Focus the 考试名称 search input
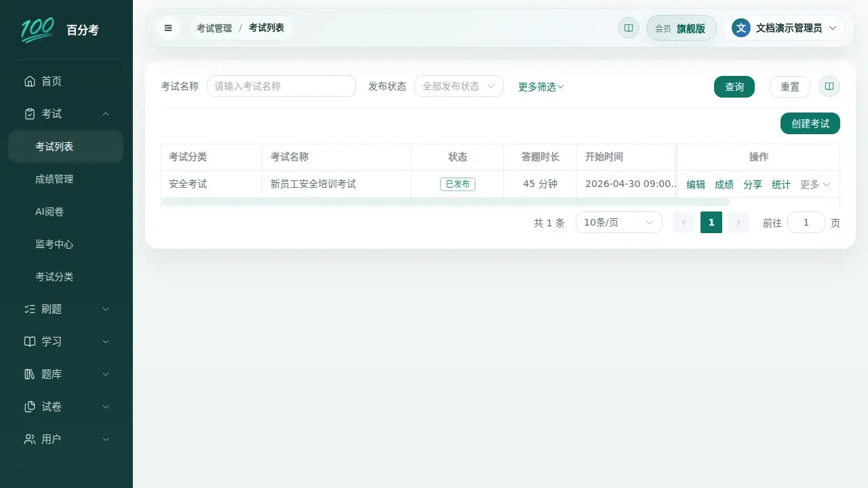This screenshot has height=488, width=868. pos(281,86)
